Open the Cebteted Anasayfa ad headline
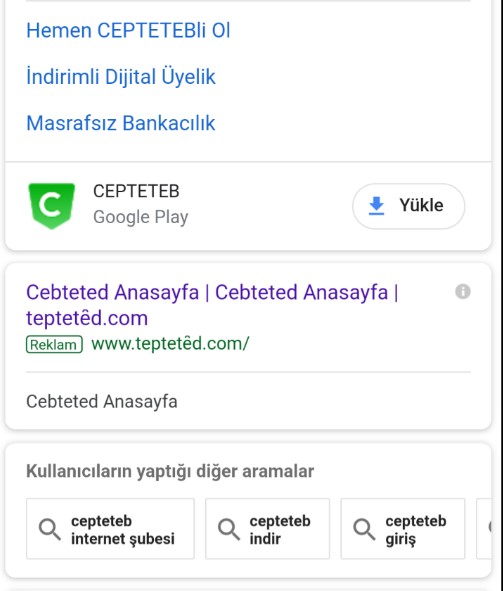The image size is (503, 591). (212, 305)
